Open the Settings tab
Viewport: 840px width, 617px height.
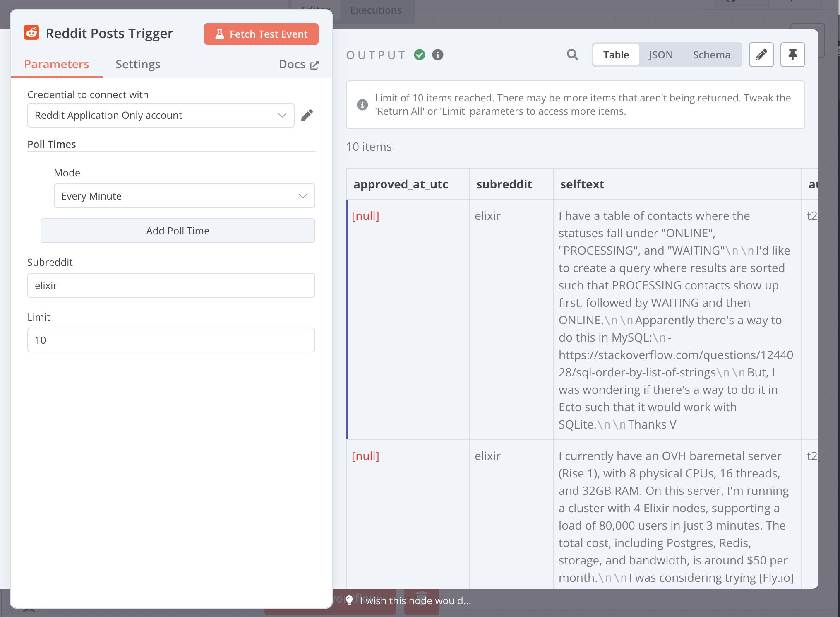click(138, 64)
